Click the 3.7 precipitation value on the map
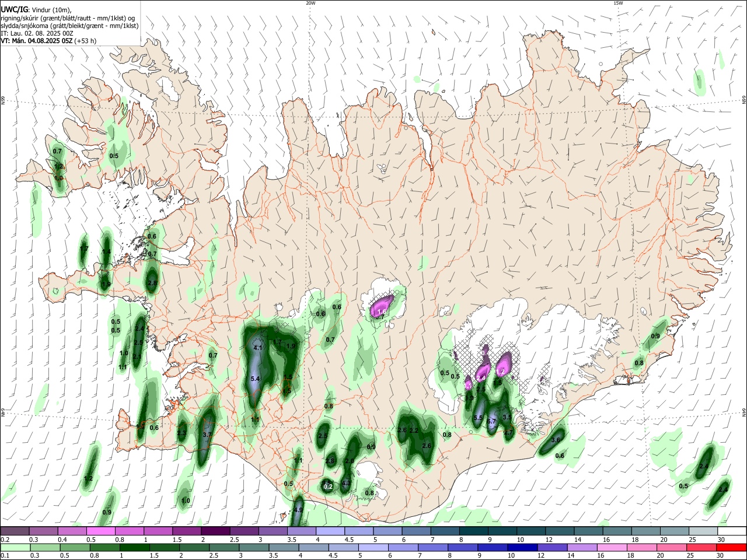Image resolution: width=747 pixels, height=560 pixels. (207, 435)
